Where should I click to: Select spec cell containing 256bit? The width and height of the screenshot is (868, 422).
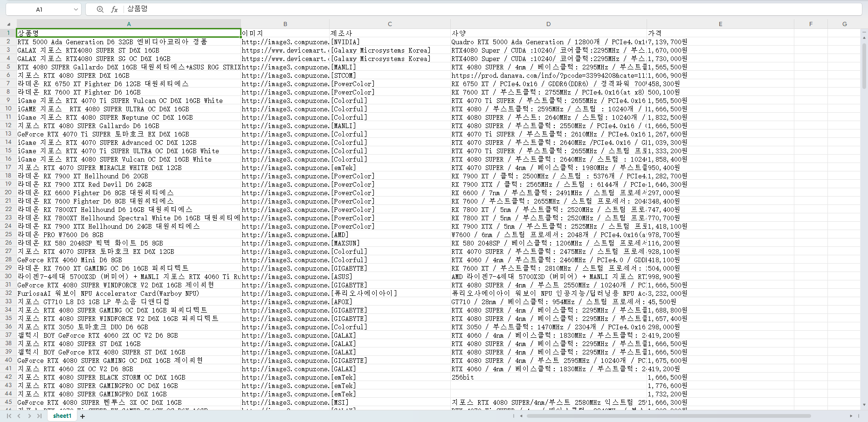pyautogui.click(x=549, y=377)
